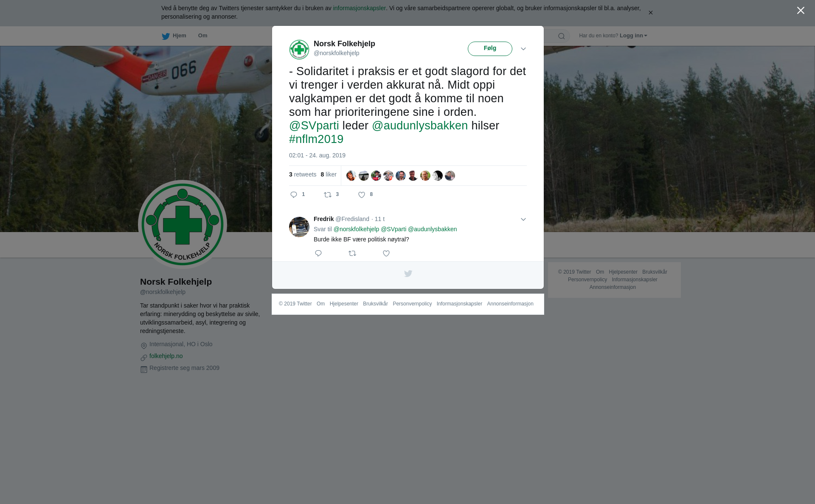Open the @audunlysbakken mention in tweet
Screen dimensions: 815x504
coord(420,126)
